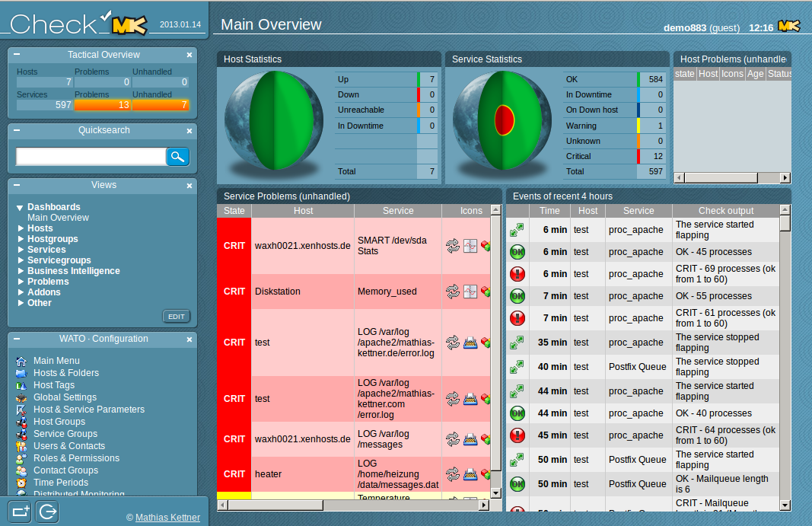Click the Quicksearch magnifier button

(177, 157)
